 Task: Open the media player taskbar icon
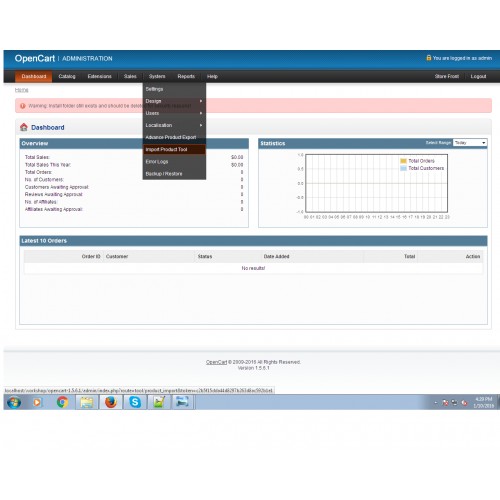37,402
